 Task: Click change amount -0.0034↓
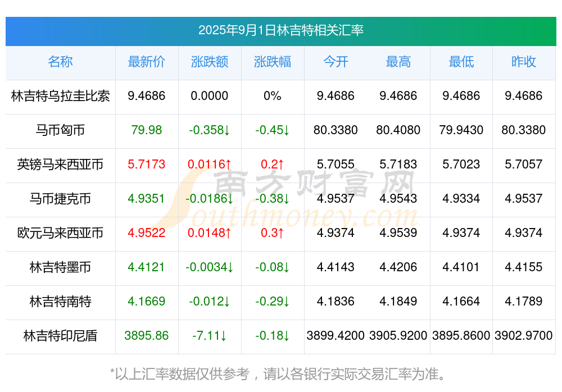tap(209, 267)
